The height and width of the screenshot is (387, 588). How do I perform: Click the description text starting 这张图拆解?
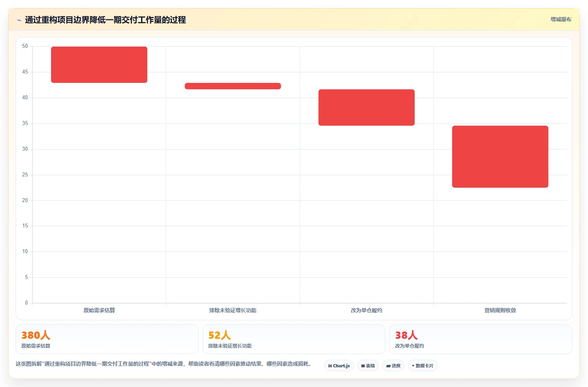164,364
